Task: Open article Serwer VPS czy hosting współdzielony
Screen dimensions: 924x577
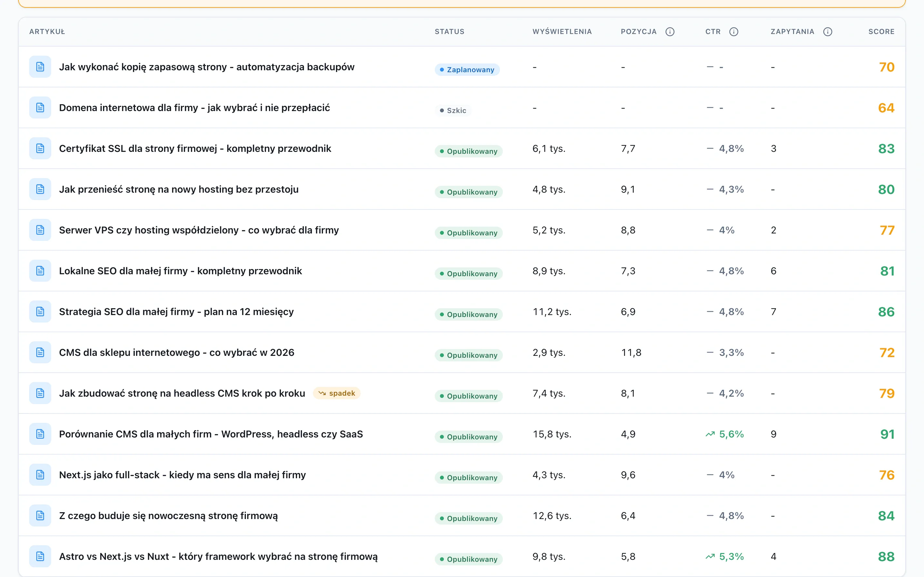Action: [x=199, y=230]
